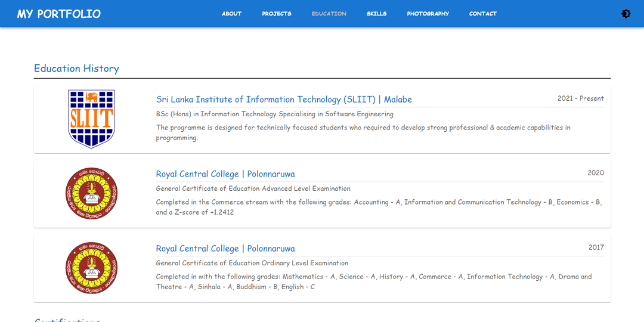Viewport: 644px width, 322px height.
Task: Click Royal Central College Advanced Level heading
Action: 225,174
